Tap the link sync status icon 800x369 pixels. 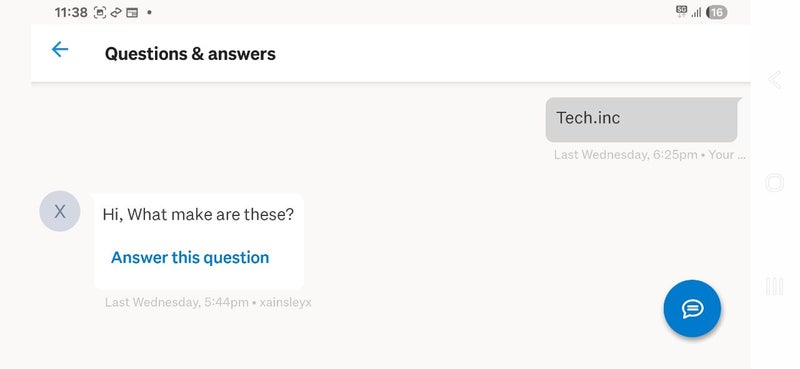[116, 13]
